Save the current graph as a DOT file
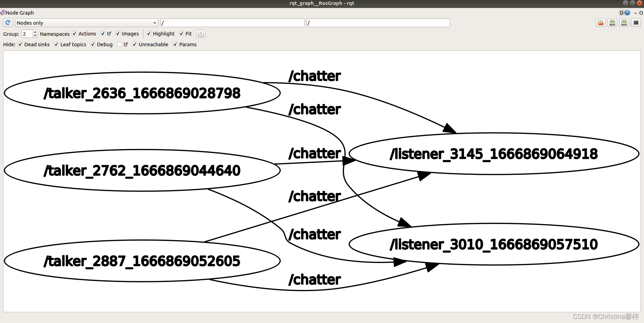The height and width of the screenshot is (323, 644). coord(612,22)
